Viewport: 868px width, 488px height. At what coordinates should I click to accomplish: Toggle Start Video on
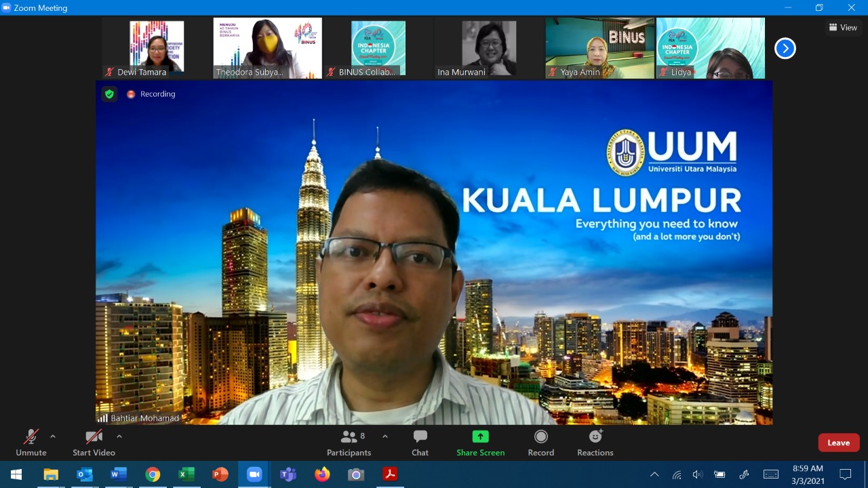94,443
